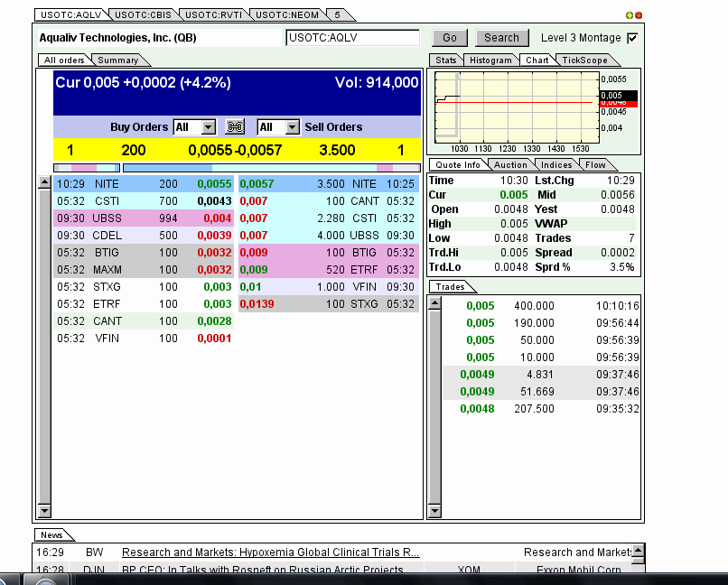The height and width of the screenshot is (585, 728).
Task: Select the All orders tab
Action: [64, 60]
